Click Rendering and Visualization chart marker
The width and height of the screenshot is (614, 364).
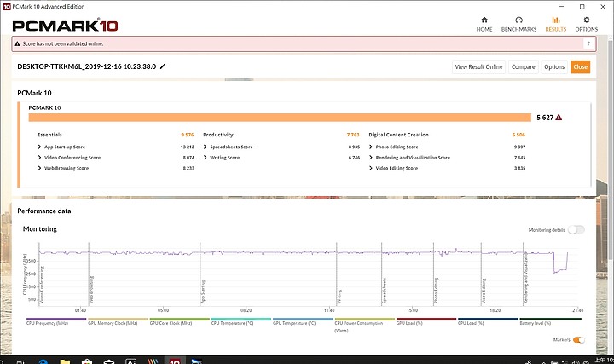pyautogui.click(x=526, y=277)
